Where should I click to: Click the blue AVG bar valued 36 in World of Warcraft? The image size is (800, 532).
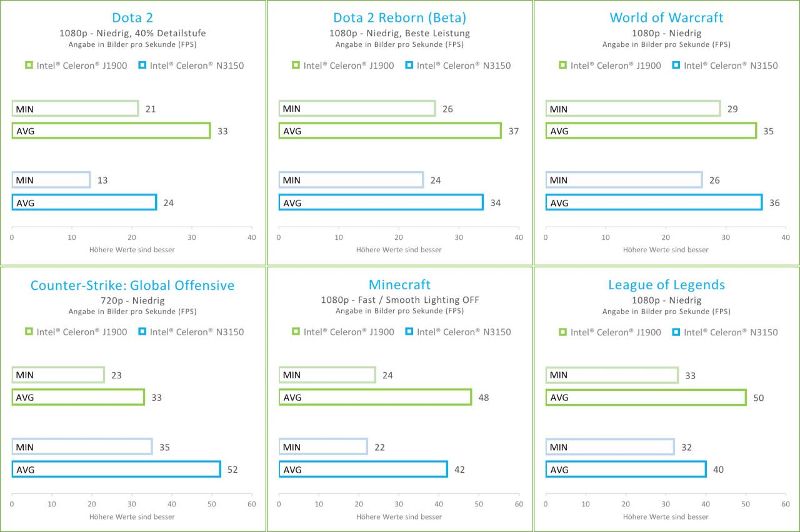(654, 202)
